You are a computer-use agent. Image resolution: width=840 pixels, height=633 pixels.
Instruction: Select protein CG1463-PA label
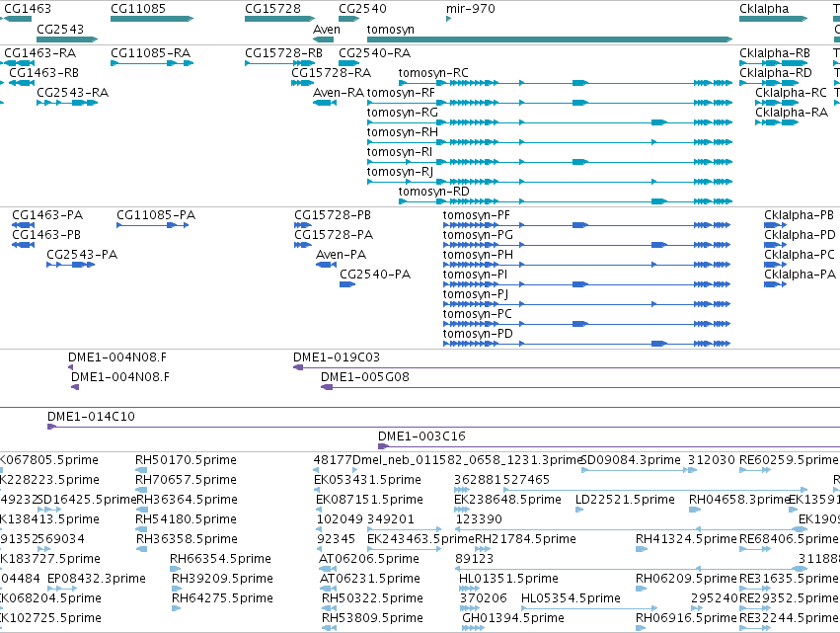click(x=47, y=215)
